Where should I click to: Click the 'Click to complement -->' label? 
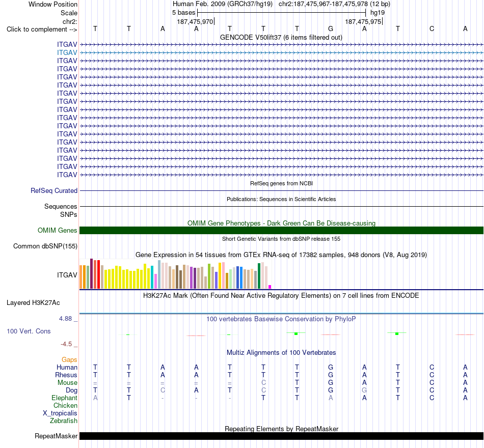point(42,30)
